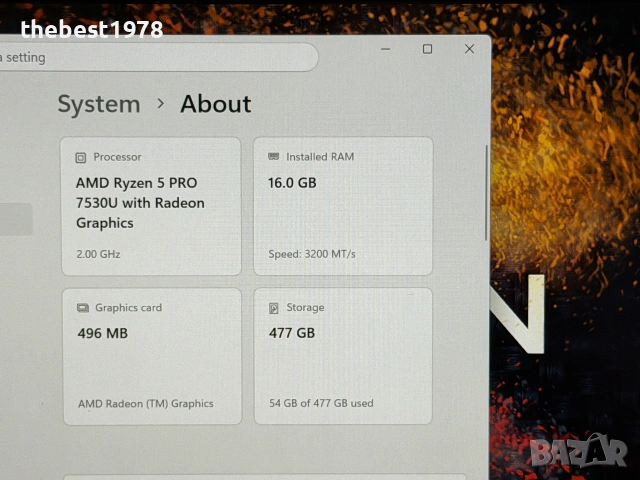Focus the Find a setting search box
Screen dimensions: 640x480
(157, 57)
